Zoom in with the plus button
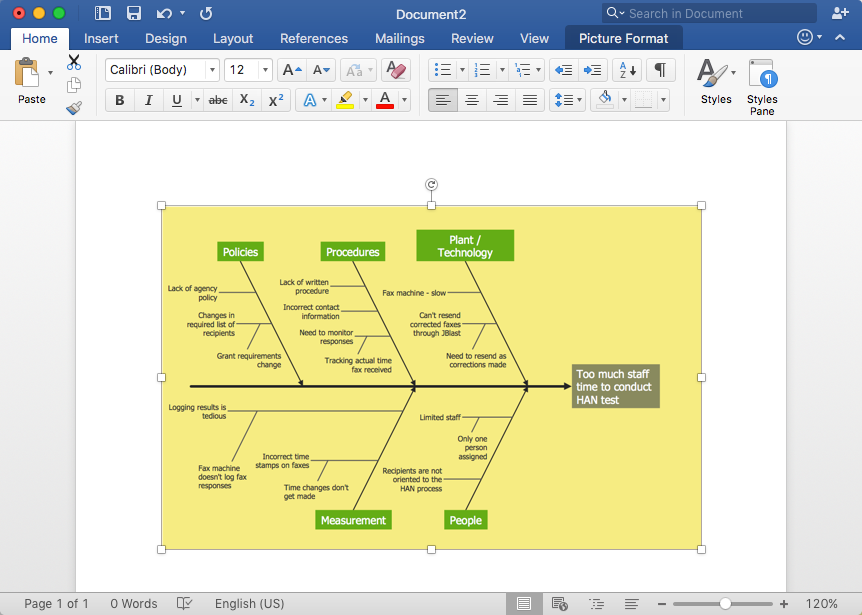This screenshot has height=615, width=862. tap(784, 603)
